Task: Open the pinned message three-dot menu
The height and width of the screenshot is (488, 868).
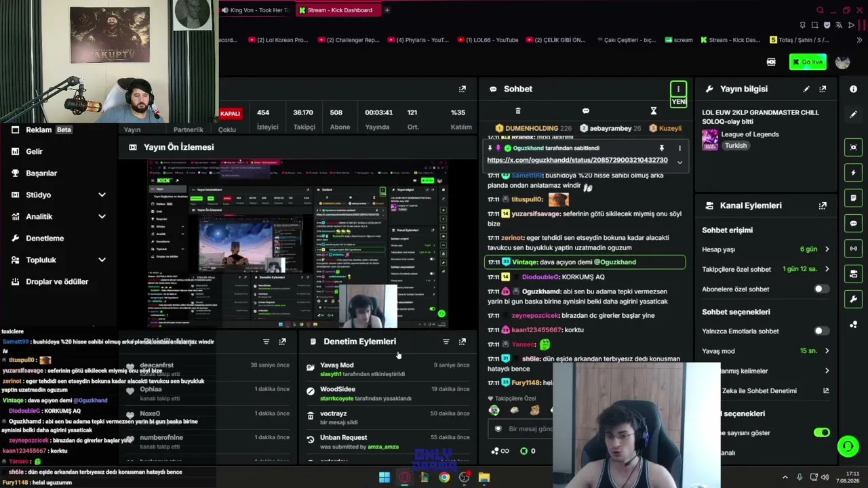Action: click(679, 148)
